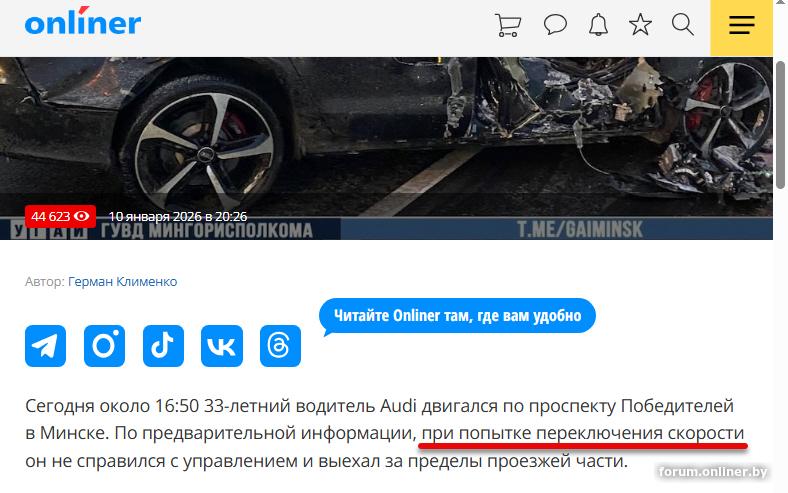The image size is (788, 493).
Task: Open Onliner's Instagram icon
Action: pyautogui.click(x=104, y=346)
